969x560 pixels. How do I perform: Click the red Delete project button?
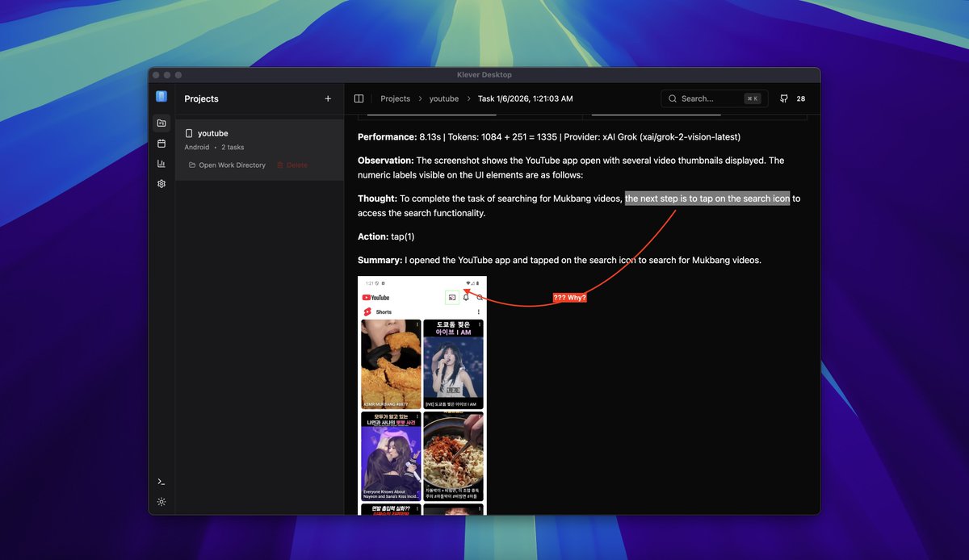click(292, 165)
